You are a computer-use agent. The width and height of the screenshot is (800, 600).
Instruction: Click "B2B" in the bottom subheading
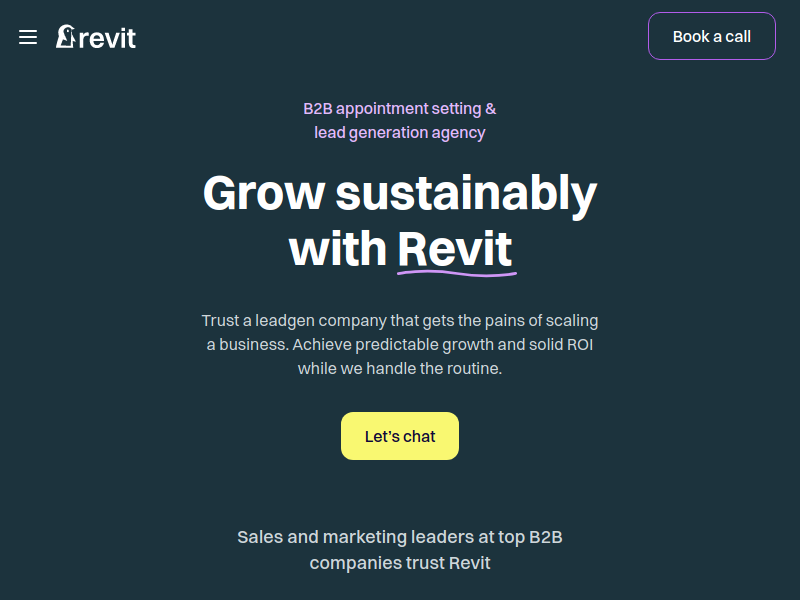coord(545,537)
